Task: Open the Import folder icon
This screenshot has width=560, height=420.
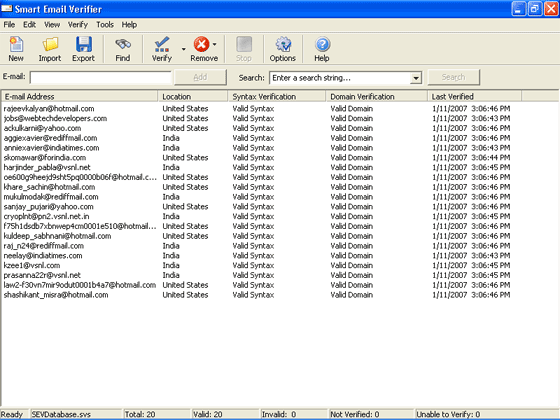Action: pos(50,44)
